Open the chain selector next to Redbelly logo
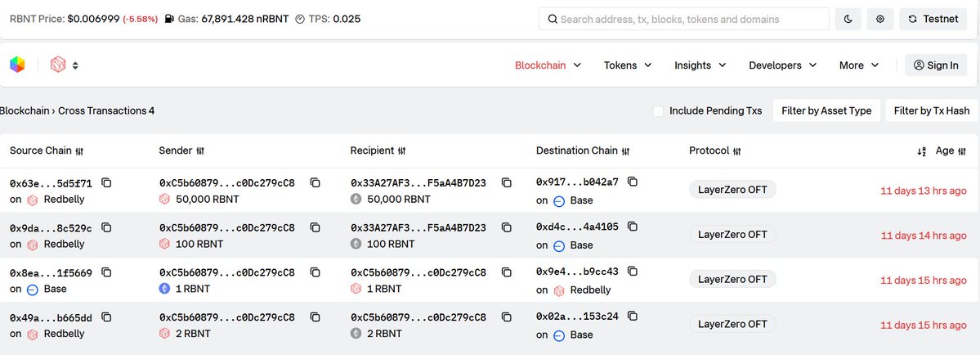Image resolution: width=980 pixels, height=355 pixels. tap(65, 65)
